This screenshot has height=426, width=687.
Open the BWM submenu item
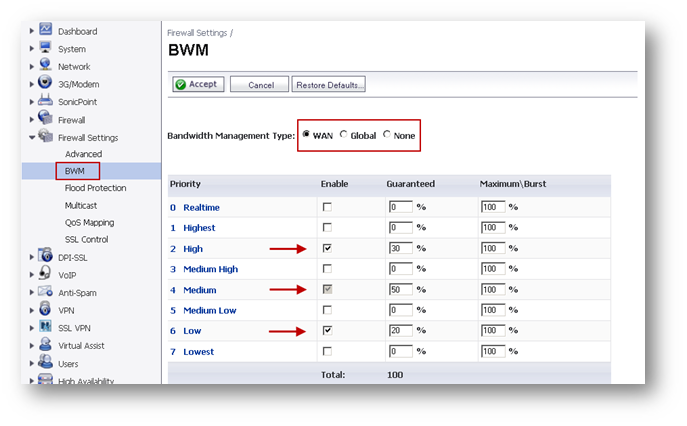pos(75,171)
